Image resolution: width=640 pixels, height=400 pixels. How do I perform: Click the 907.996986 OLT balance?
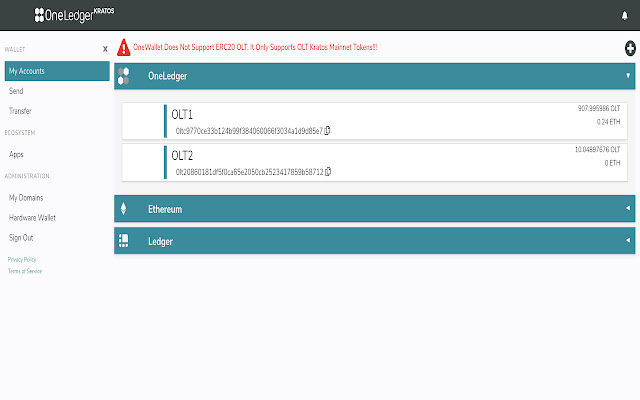(x=599, y=109)
